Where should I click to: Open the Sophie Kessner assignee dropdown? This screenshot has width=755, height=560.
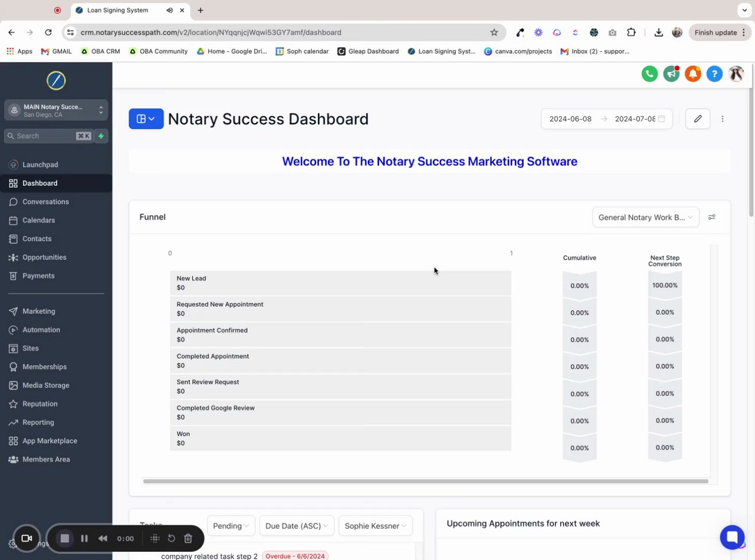(x=376, y=526)
